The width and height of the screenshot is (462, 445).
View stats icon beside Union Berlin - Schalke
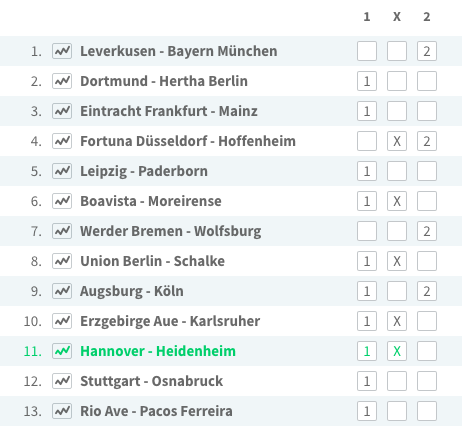(x=62, y=261)
